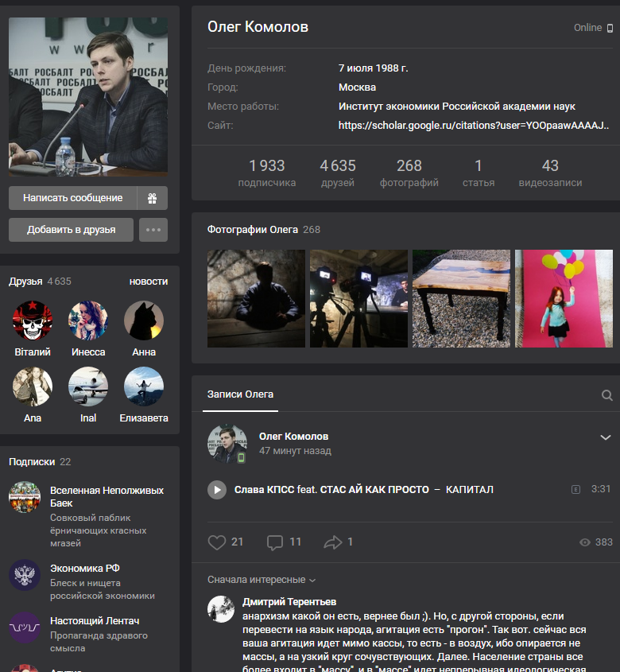Open Экономика РФ community emblem avatar

(25, 575)
